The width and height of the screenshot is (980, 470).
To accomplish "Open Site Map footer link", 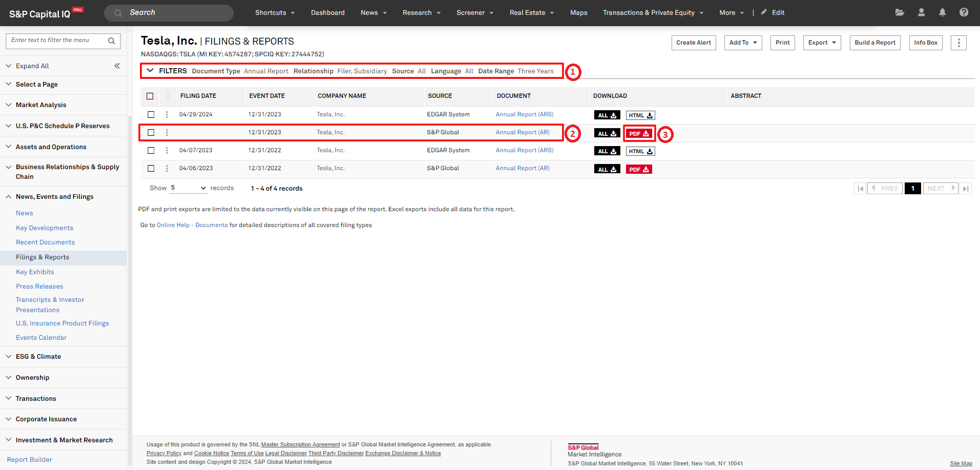I will click(961, 463).
